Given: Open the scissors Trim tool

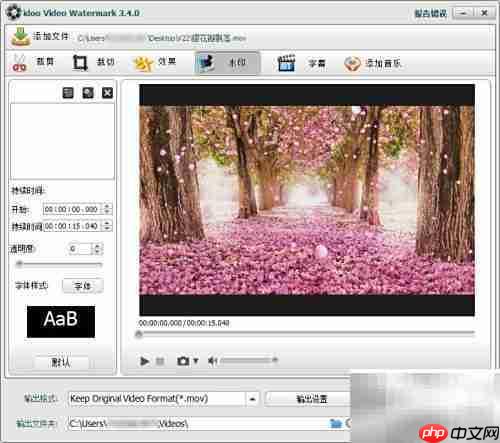Looking at the screenshot, I should [20, 62].
